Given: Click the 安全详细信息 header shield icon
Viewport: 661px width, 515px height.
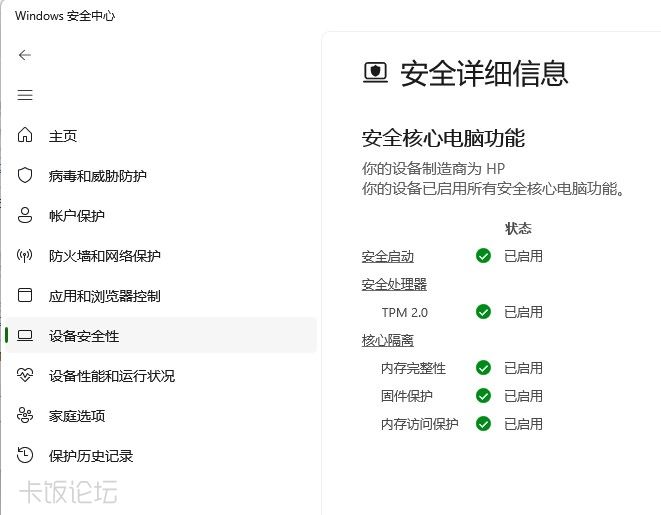Looking at the screenshot, I should (375, 73).
